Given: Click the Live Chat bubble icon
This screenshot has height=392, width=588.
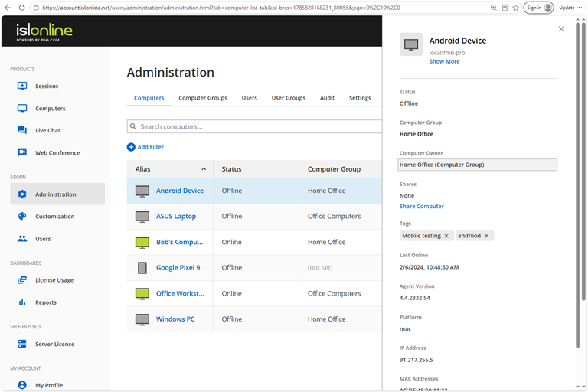Looking at the screenshot, I should tap(22, 130).
